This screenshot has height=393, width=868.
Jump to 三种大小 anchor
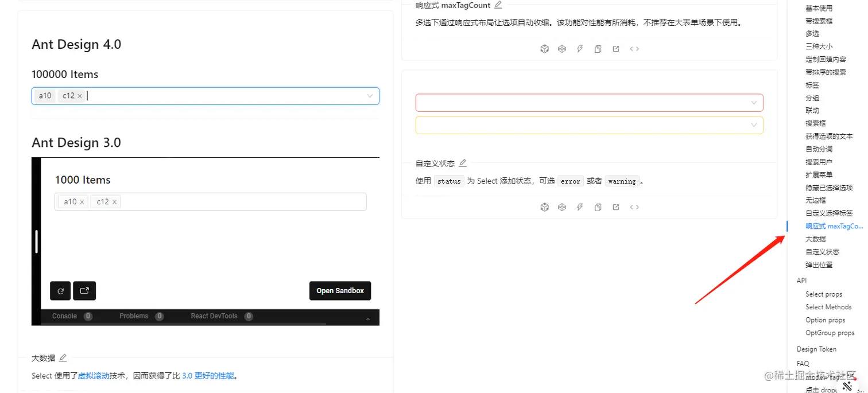pyautogui.click(x=819, y=46)
